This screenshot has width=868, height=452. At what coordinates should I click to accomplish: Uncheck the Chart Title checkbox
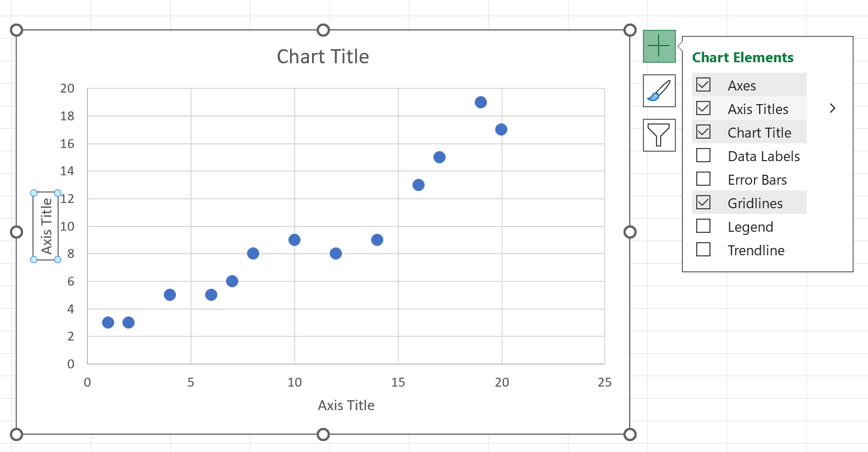pyautogui.click(x=703, y=132)
